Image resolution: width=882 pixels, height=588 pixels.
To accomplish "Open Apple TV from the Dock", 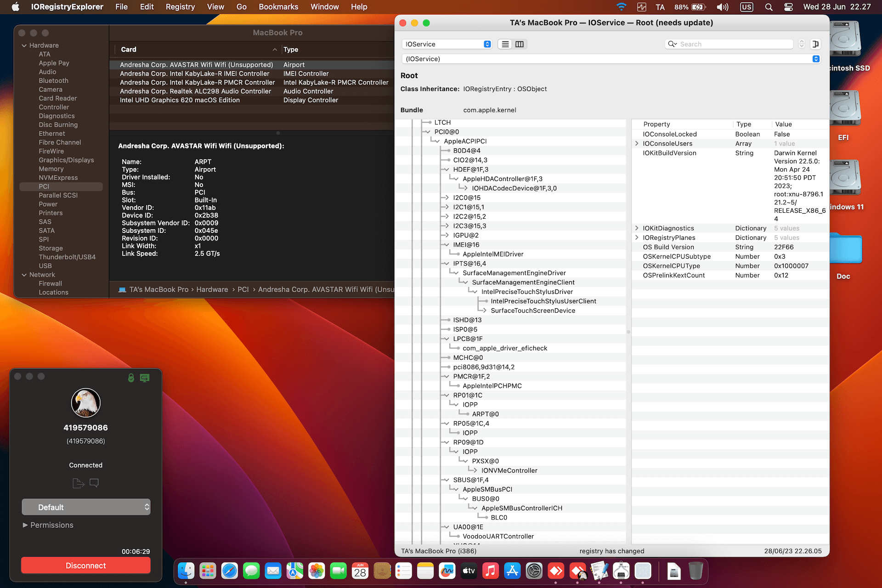I will [x=469, y=571].
